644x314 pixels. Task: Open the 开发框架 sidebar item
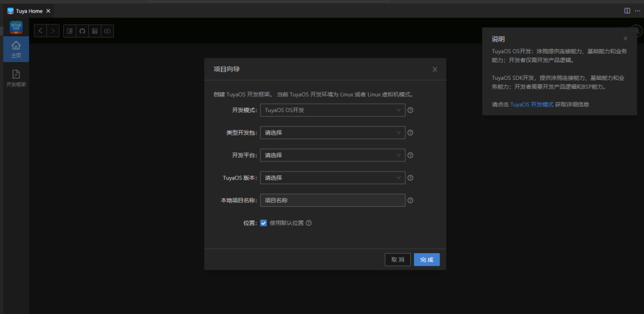click(x=16, y=78)
